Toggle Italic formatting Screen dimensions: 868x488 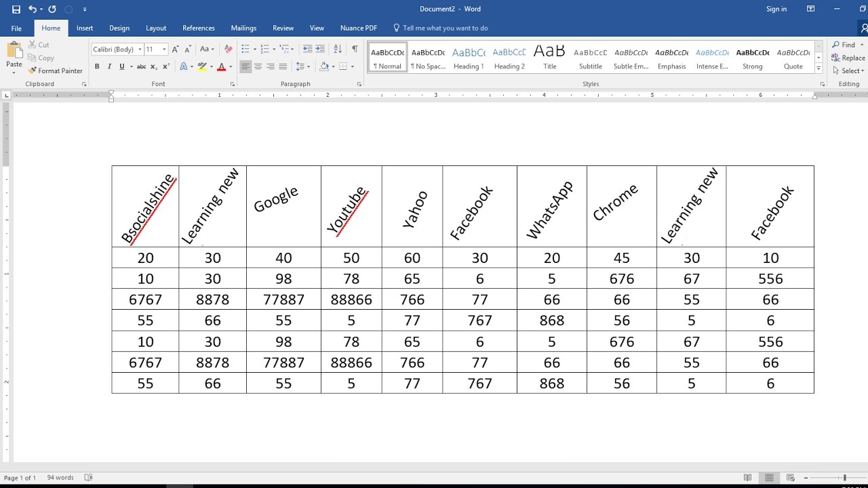point(109,66)
